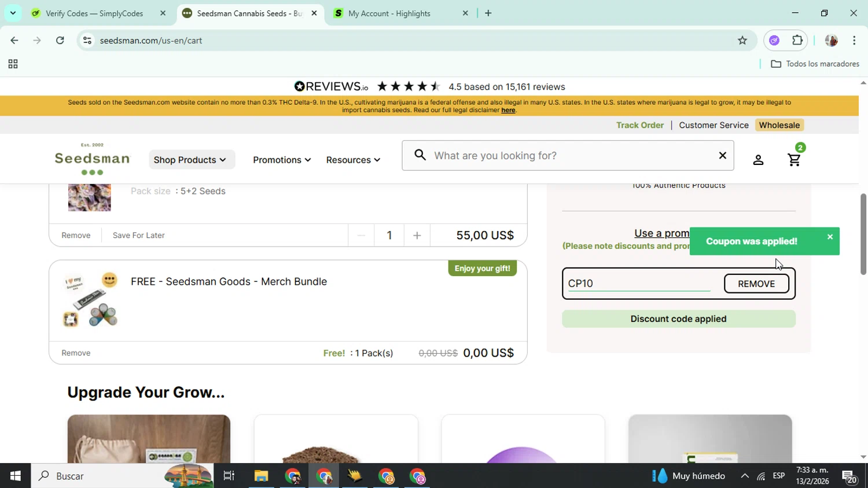Close the My Account Highlights tab
This screenshot has width=868, height=488.
click(465, 13)
